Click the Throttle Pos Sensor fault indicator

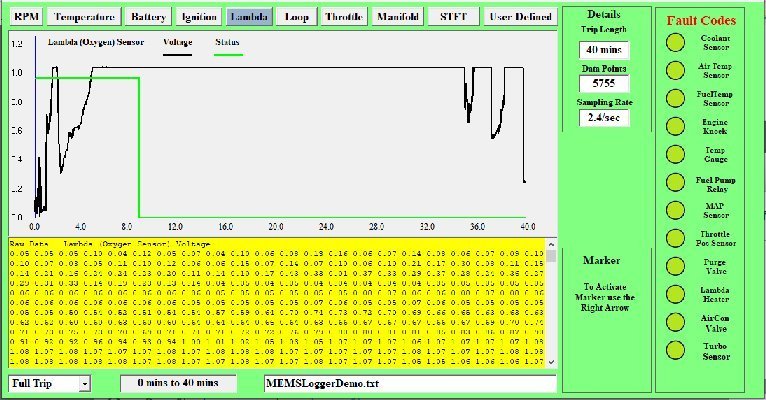(676, 238)
